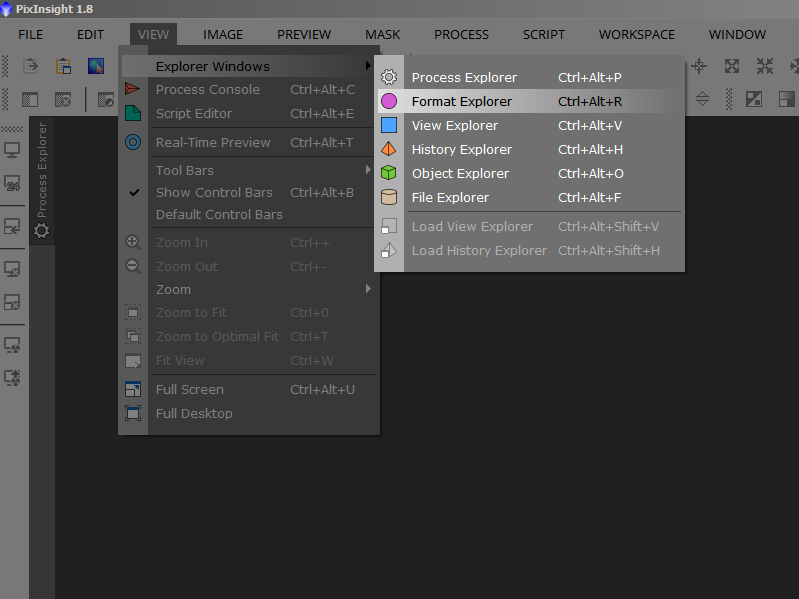Click the collapse-arrows toolbar icon

click(x=764, y=66)
